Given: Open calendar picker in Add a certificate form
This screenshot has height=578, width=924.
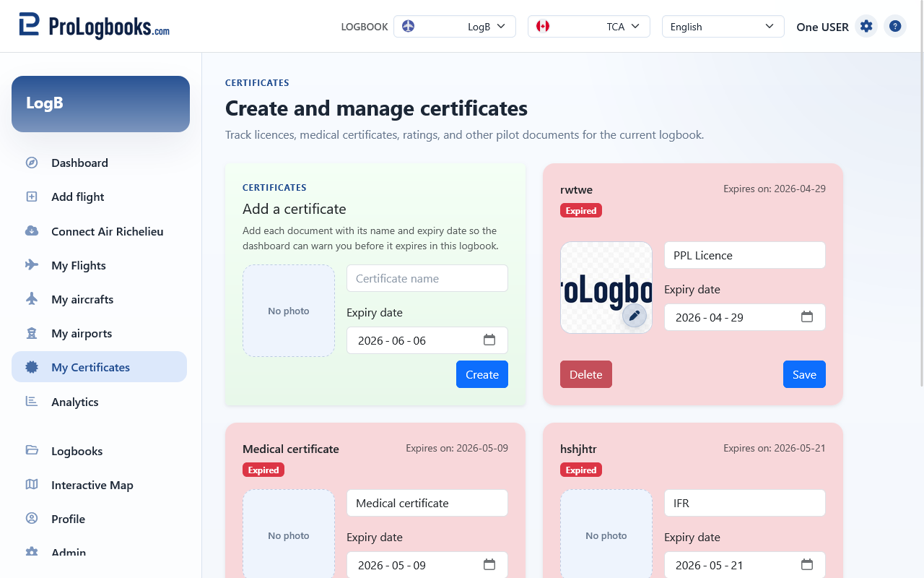Looking at the screenshot, I should pyautogui.click(x=489, y=340).
